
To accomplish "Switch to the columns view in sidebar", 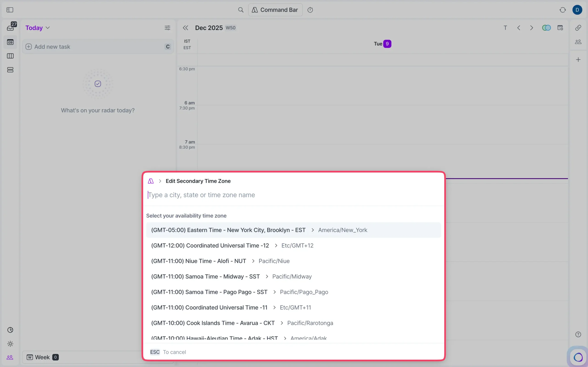I will click(x=10, y=56).
